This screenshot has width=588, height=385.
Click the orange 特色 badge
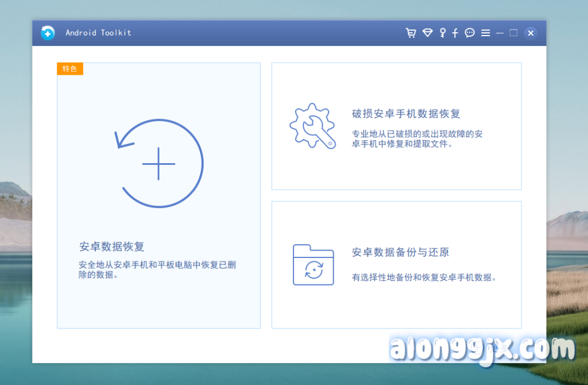pos(70,69)
